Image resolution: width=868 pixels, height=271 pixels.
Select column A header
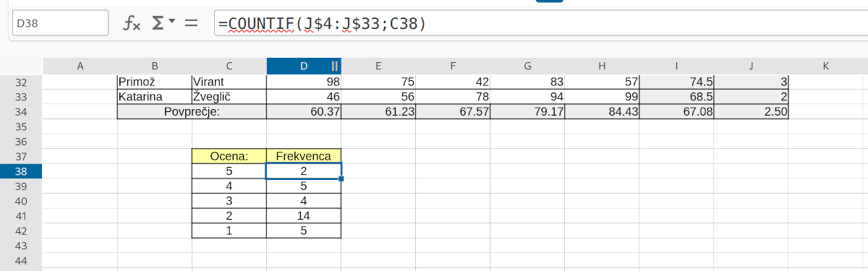[80, 66]
